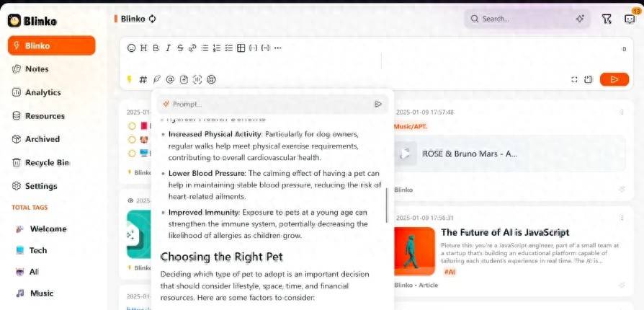
Task: Open more options on the Music/APT note
Action: click(x=621, y=112)
